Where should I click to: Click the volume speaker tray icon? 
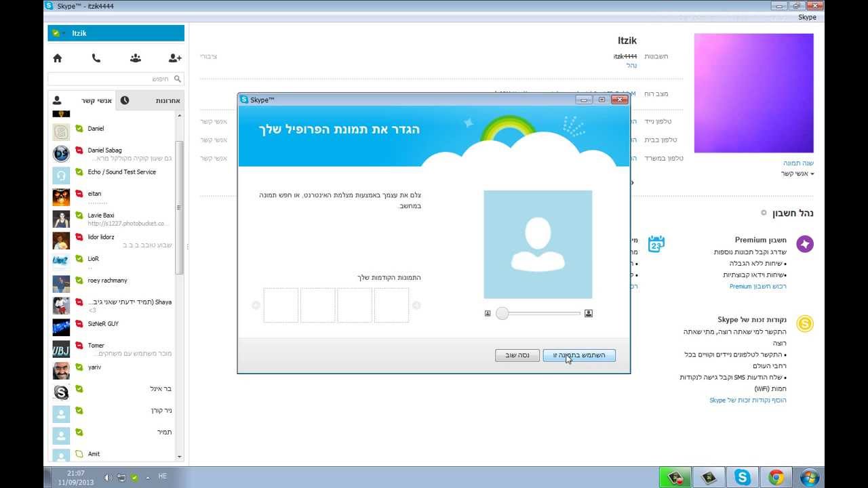coord(107,477)
